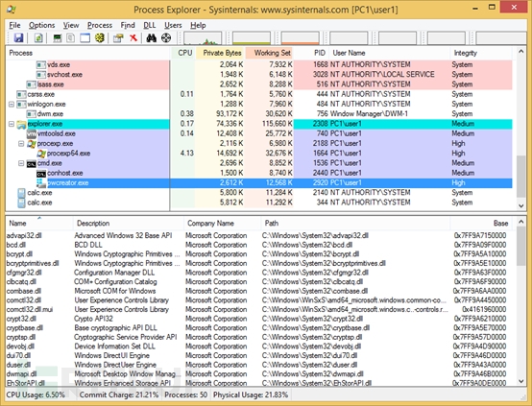The image size is (532, 406).
Task: Click the DLL view gear icon
Action: [100, 38]
